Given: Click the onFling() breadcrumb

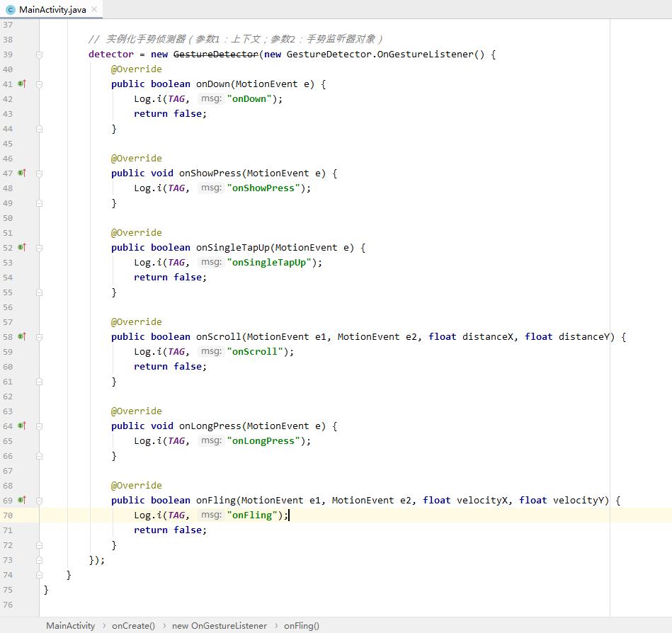Looking at the screenshot, I should tap(302, 626).
